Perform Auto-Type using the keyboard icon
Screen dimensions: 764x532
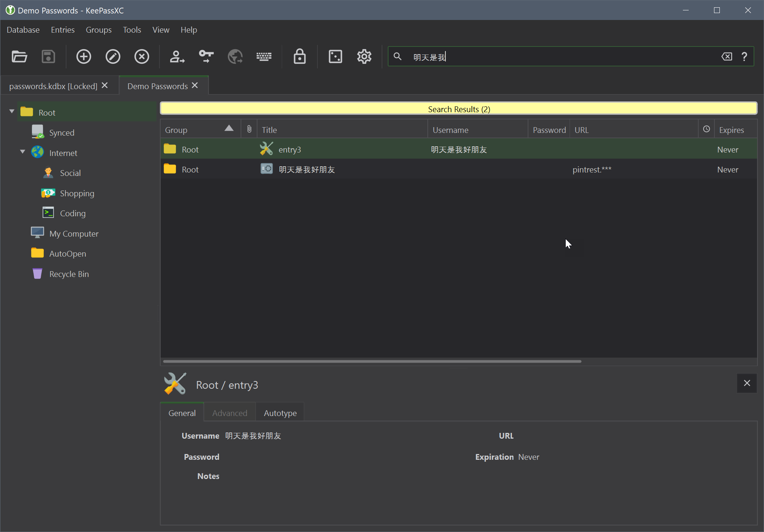(264, 56)
